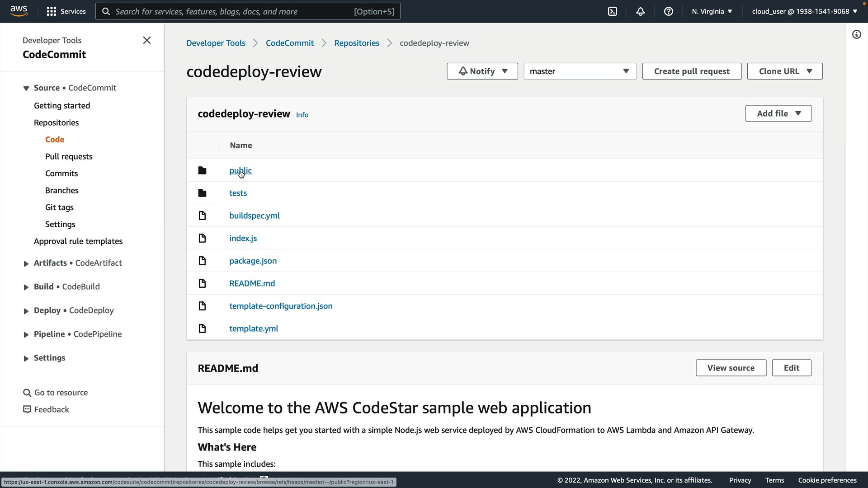Open the notifications bell icon
Screen dimensions: 868x488
pos(640,11)
